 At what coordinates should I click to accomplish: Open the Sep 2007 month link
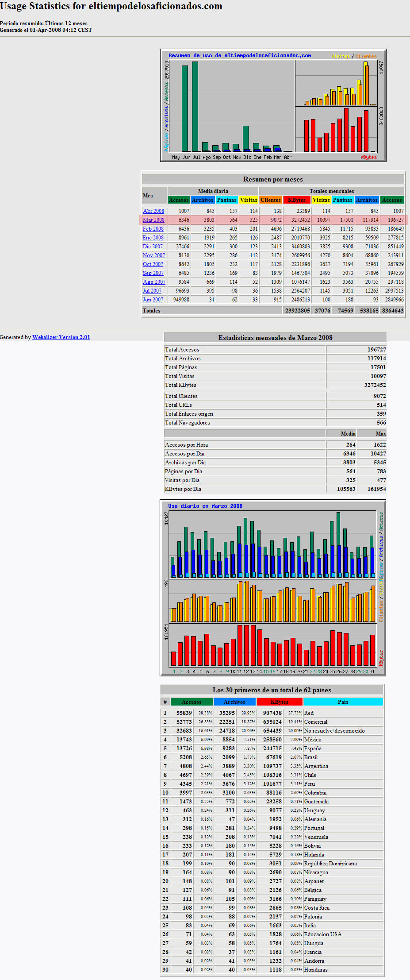(x=153, y=273)
